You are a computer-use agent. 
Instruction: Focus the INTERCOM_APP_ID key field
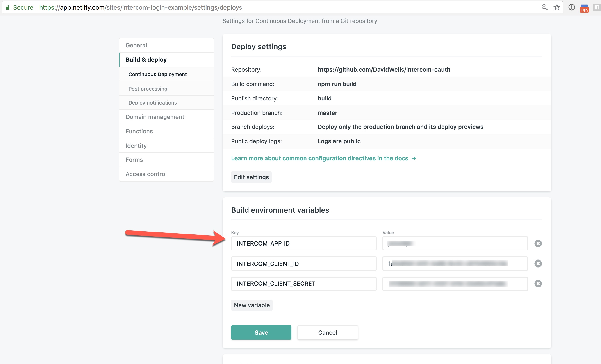(x=304, y=243)
